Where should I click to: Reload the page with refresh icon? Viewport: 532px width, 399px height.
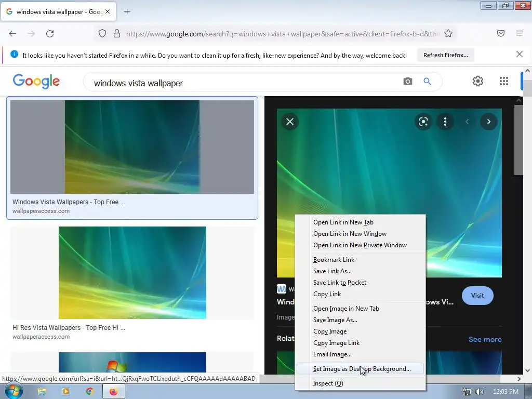(50, 34)
